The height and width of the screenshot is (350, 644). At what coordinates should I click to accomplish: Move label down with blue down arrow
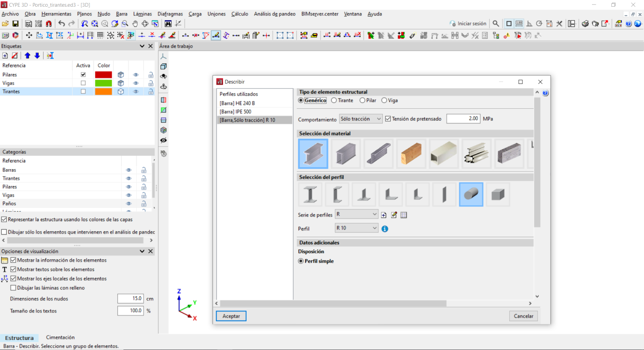tap(37, 55)
